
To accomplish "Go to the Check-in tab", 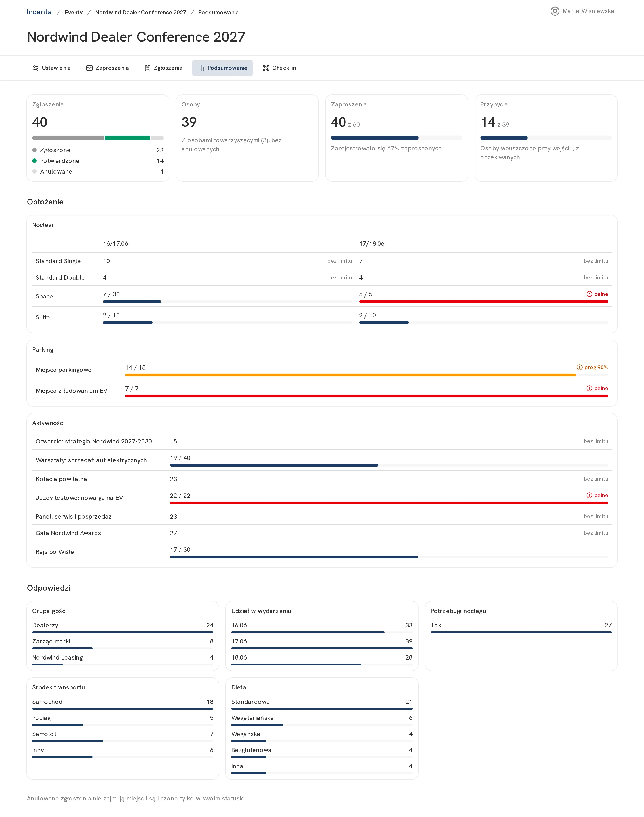I will (x=279, y=68).
